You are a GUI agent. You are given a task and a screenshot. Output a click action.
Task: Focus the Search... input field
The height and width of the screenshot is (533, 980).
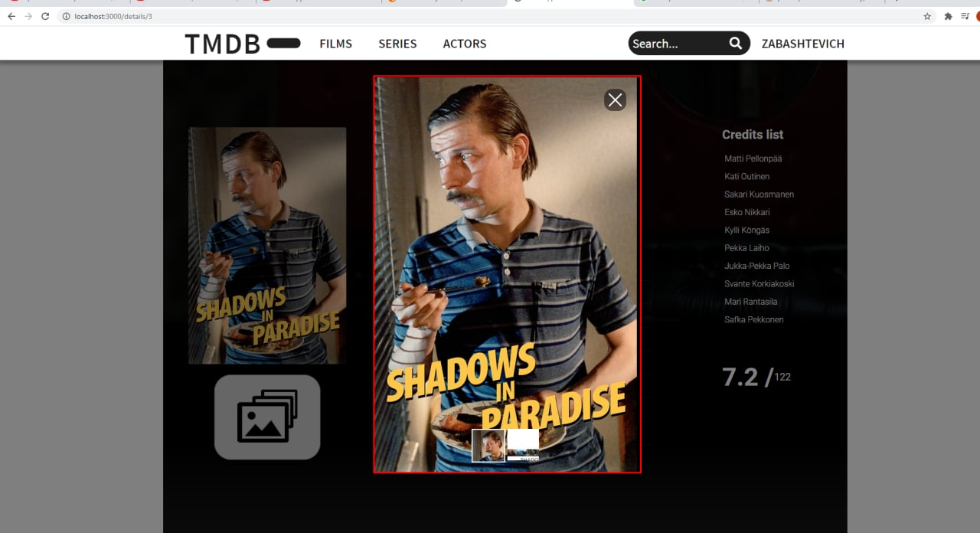pyautogui.click(x=677, y=44)
